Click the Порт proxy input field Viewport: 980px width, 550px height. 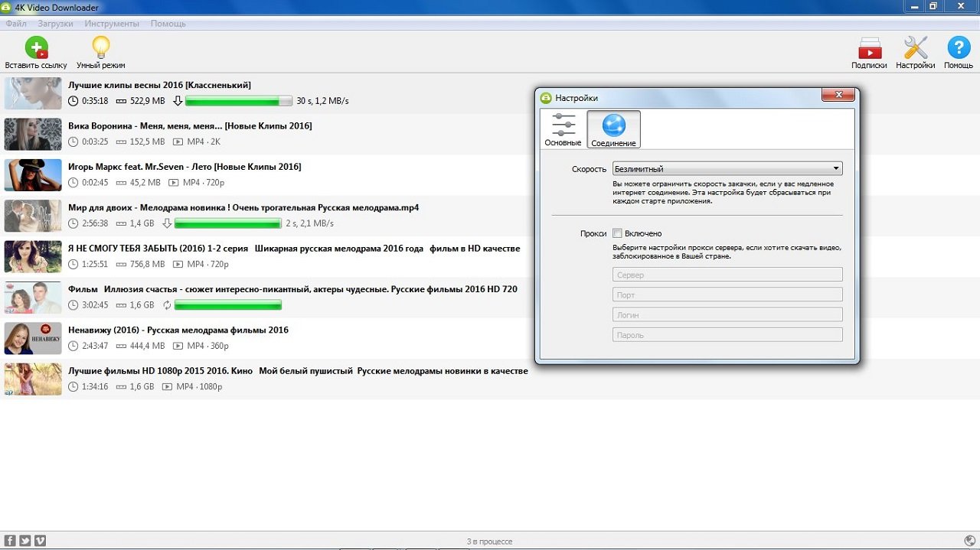(727, 295)
